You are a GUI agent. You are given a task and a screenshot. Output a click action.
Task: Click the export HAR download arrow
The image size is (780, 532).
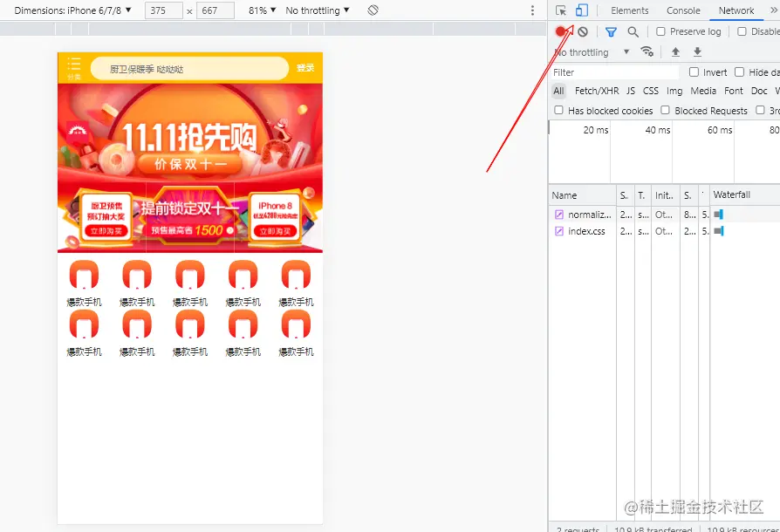point(697,51)
